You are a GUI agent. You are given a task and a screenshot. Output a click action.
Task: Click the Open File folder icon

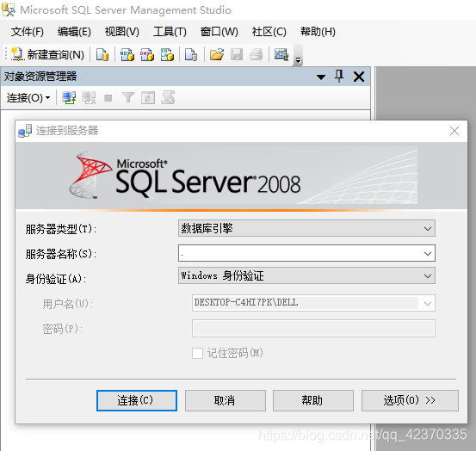point(217,55)
